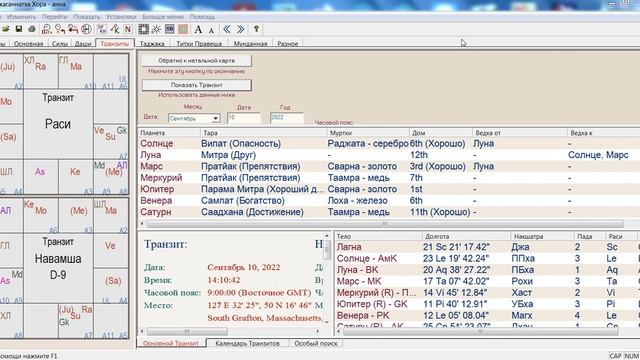Select the Юпитер row in planet table

389,189
